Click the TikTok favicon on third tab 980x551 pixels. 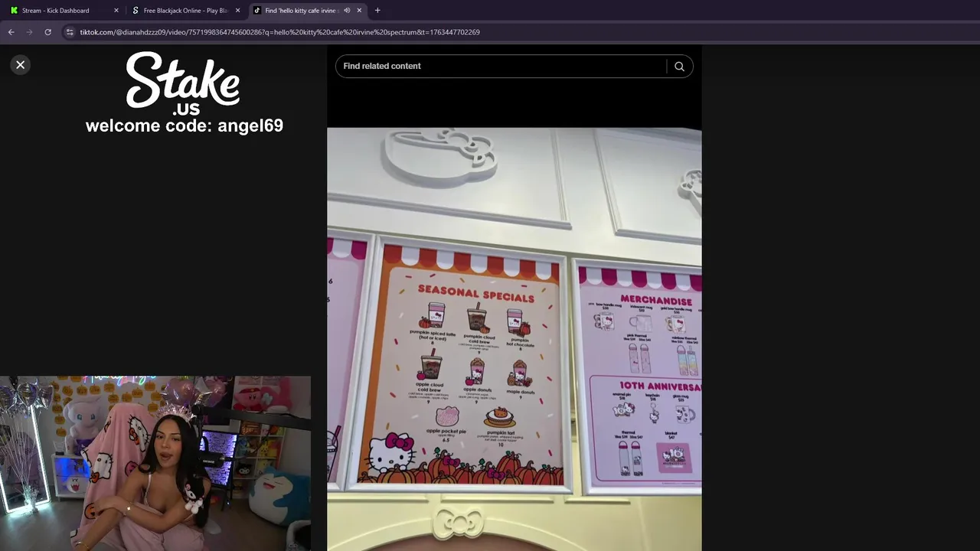point(257,11)
